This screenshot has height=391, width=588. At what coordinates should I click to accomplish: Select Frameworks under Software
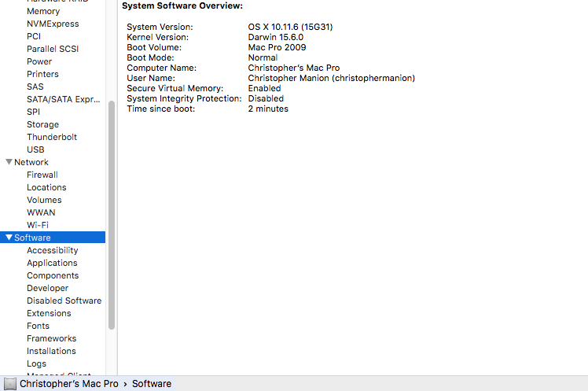click(52, 338)
